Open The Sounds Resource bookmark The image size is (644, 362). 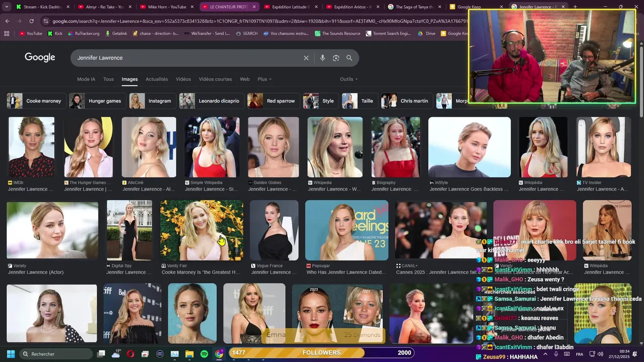click(338, 34)
